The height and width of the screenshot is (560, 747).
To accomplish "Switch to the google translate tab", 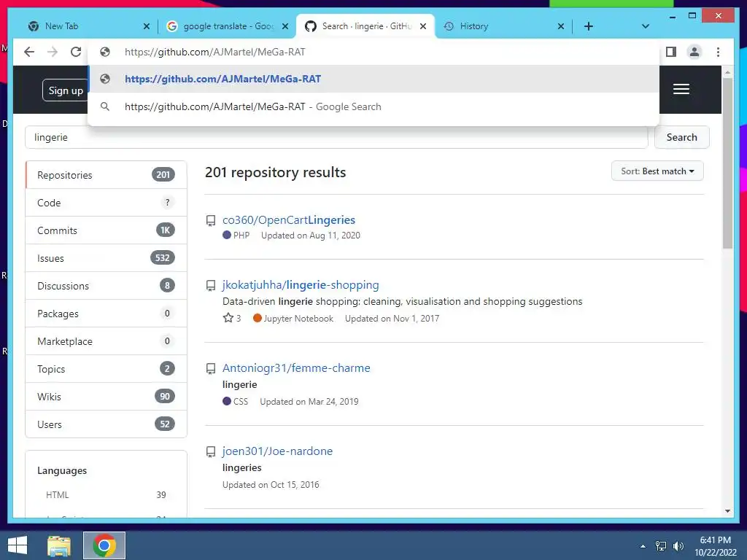I will tap(224, 26).
